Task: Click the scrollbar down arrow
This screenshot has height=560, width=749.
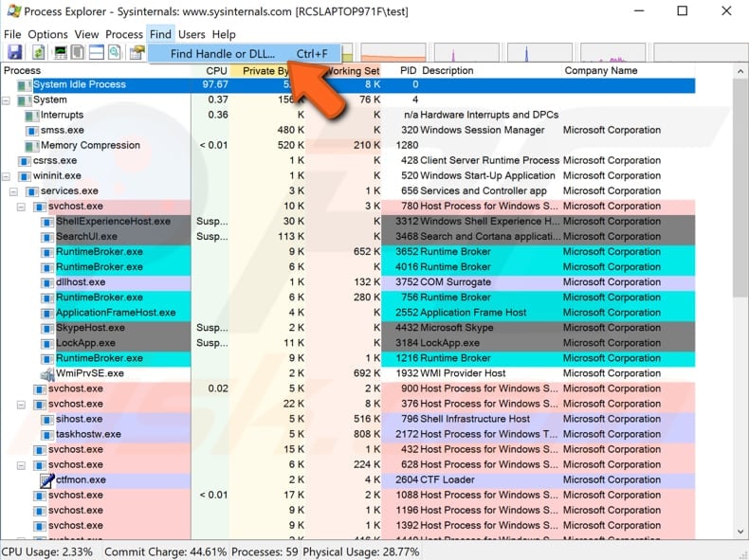Action: click(x=740, y=532)
